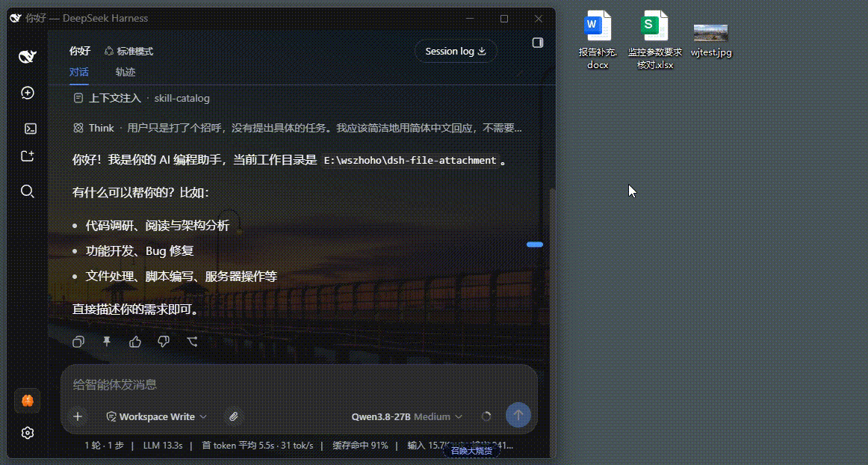Select the 监控参数要求核对.xlsx desktop file
This screenshot has width=868, height=465.
point(655,40)
